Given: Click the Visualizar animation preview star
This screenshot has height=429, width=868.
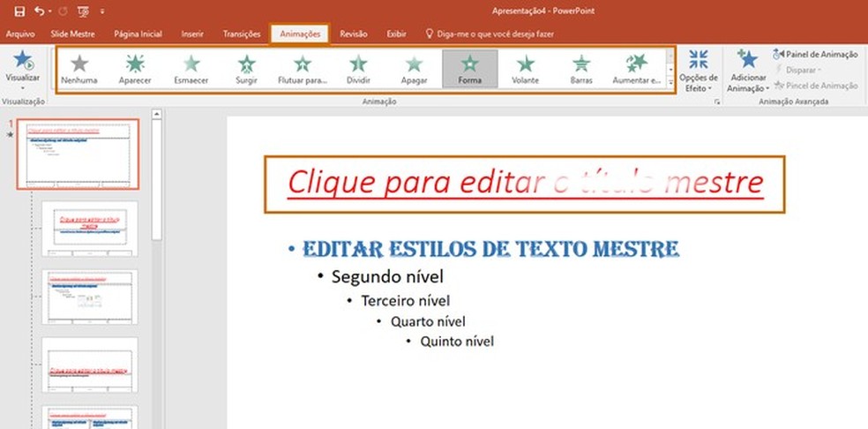Looking at the screenshot, I should (x=23, y=60).
